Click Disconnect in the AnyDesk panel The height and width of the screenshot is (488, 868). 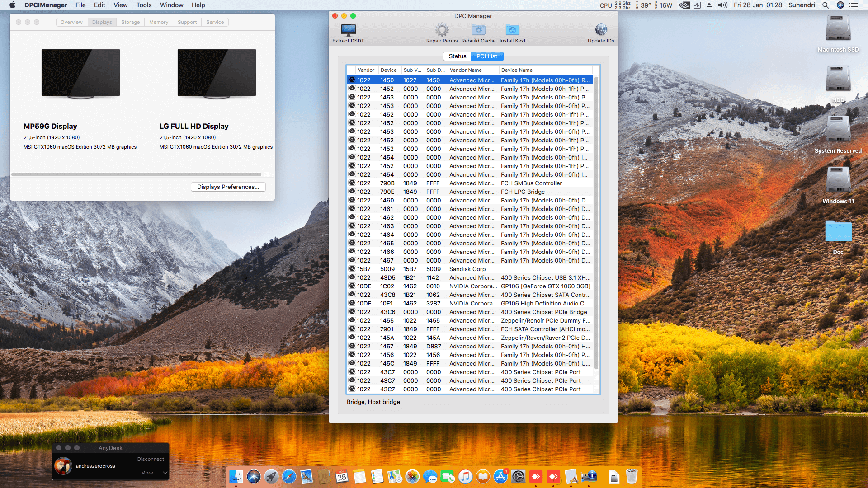click(x=151, y=459)
